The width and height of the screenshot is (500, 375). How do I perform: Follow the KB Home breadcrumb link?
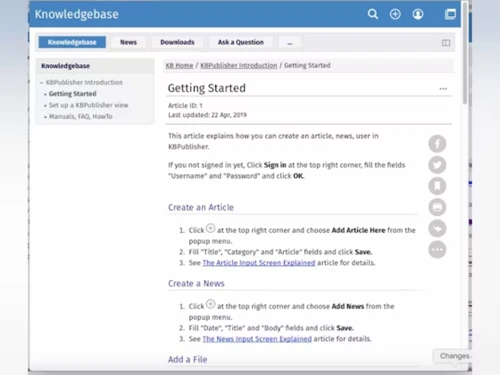pyautogui.click(x=179, y=65)
